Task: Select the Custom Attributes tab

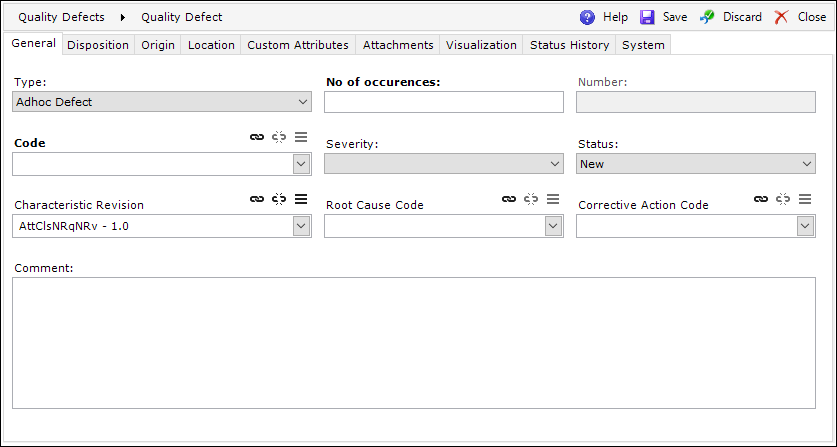Action: coord(298,45)
